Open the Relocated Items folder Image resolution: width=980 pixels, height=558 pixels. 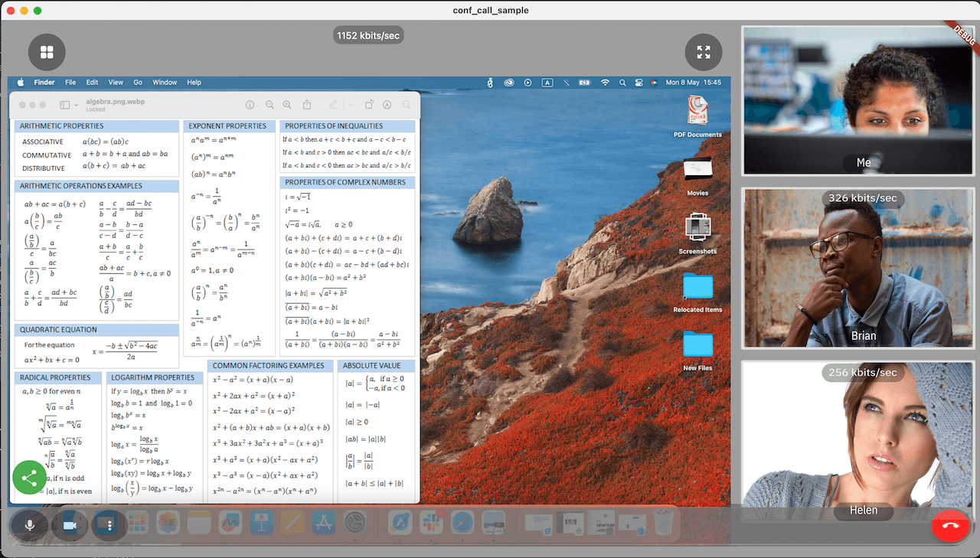coord(697,292)
